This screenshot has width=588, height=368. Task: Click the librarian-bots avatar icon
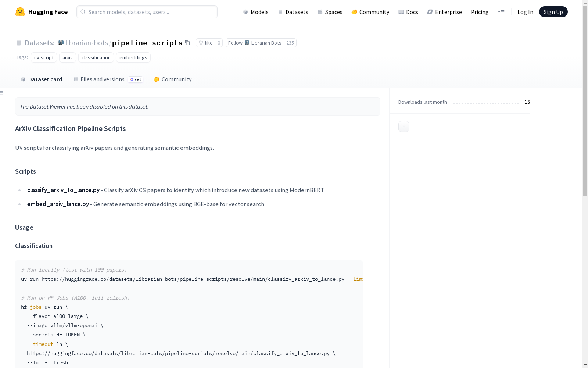coord(61,43)
